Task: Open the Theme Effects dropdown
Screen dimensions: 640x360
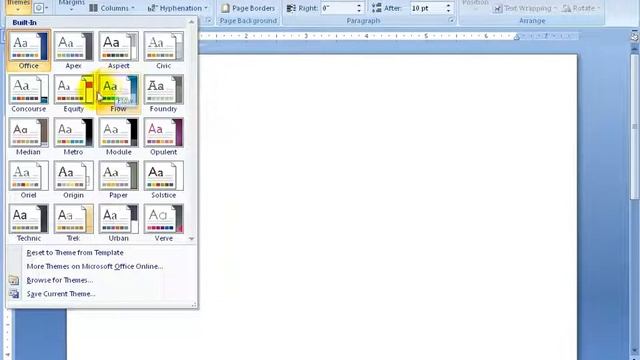Action: coord(41,7)
